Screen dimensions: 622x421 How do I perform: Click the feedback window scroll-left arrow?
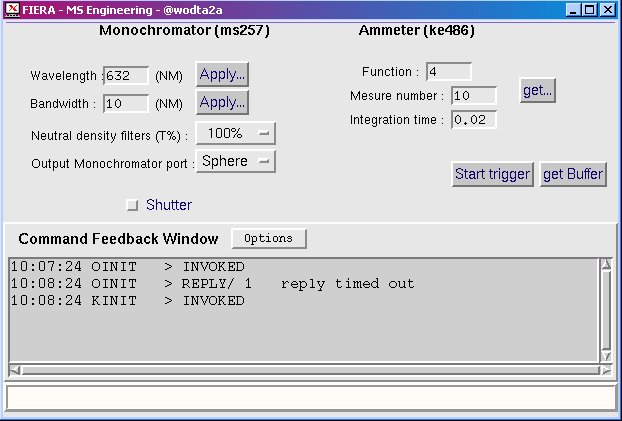pos(14,370)
